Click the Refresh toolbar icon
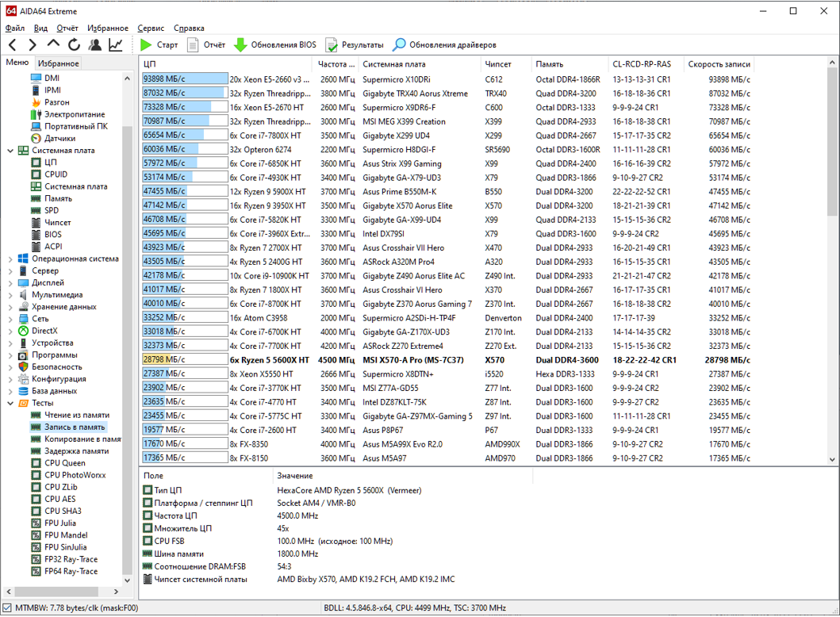Screen dimensions: 840x617 (74, 45)
